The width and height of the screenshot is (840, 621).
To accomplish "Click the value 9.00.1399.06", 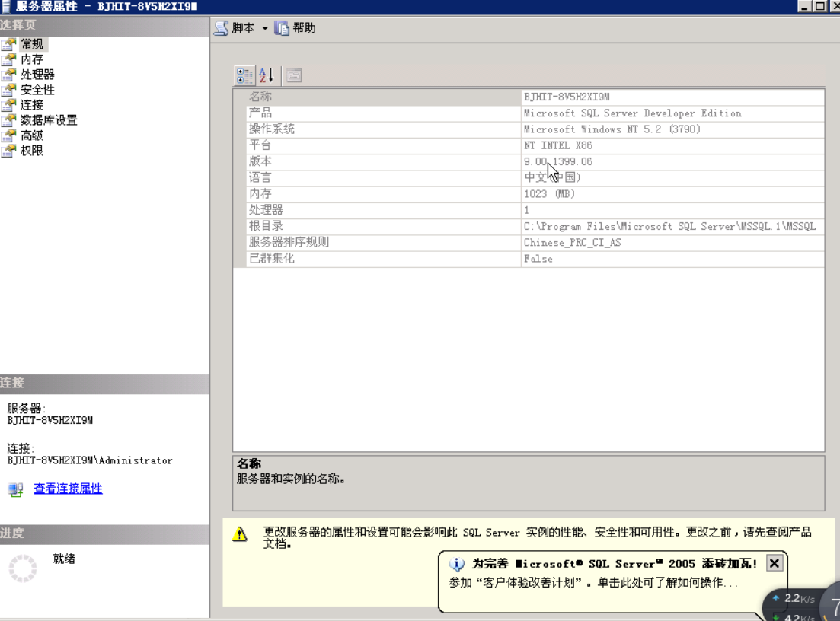I will 557,161.
